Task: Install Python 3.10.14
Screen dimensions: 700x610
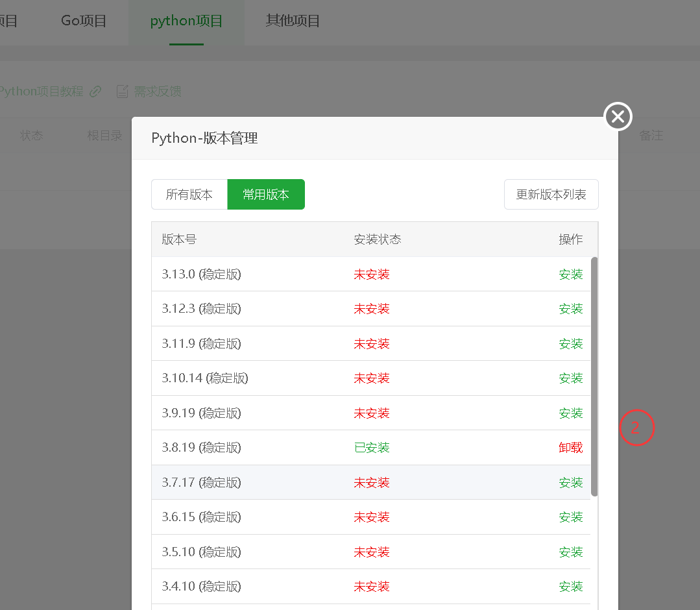Action: (x=570, y=378)
